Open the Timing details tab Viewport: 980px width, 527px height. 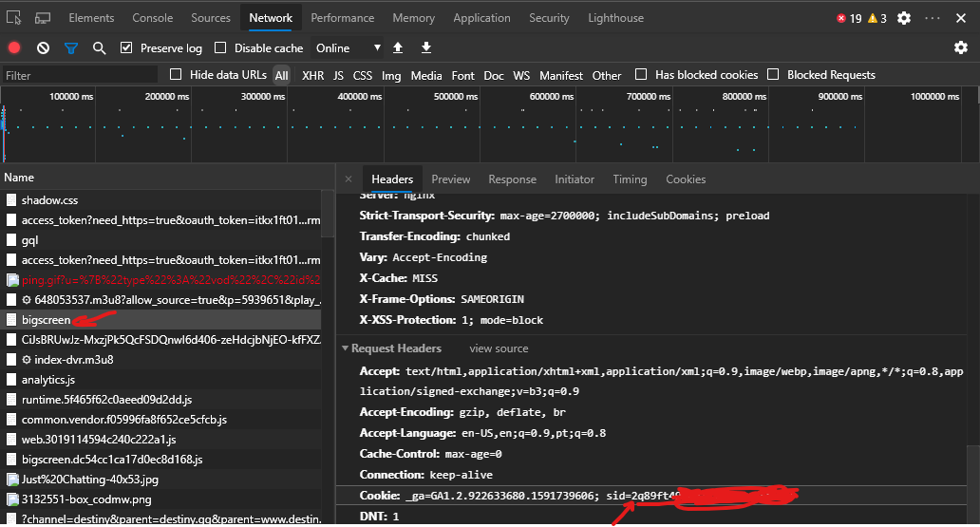630,179
